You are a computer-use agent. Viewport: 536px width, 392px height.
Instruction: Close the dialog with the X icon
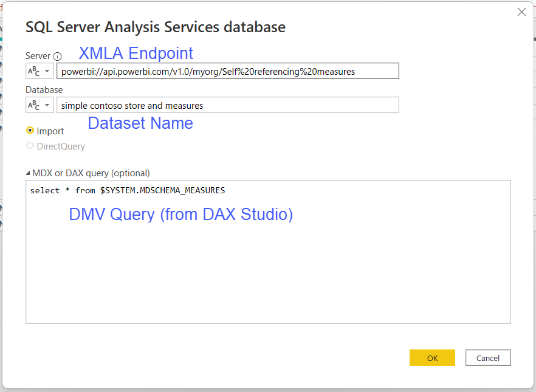click(521, 12)
